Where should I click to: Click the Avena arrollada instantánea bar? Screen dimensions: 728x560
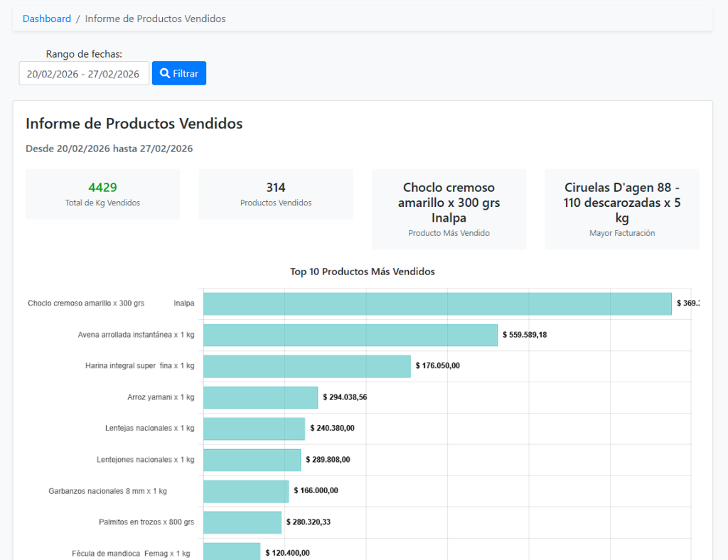[x=350, y=335]
